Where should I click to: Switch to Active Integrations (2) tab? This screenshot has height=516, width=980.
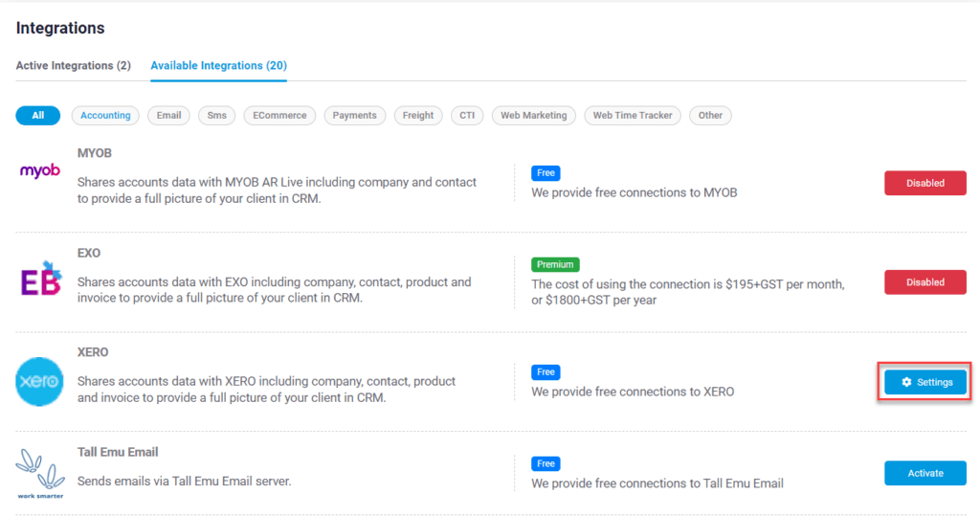click(x=73, y=66)
